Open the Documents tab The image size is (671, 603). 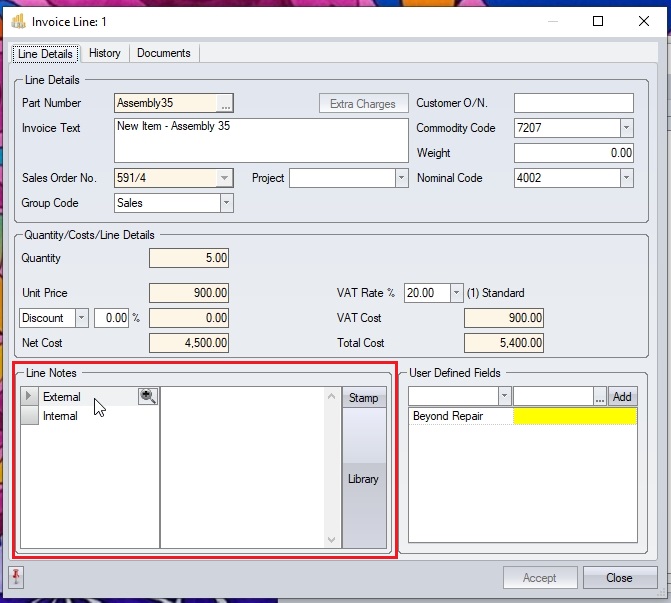[x=163, y=53]
